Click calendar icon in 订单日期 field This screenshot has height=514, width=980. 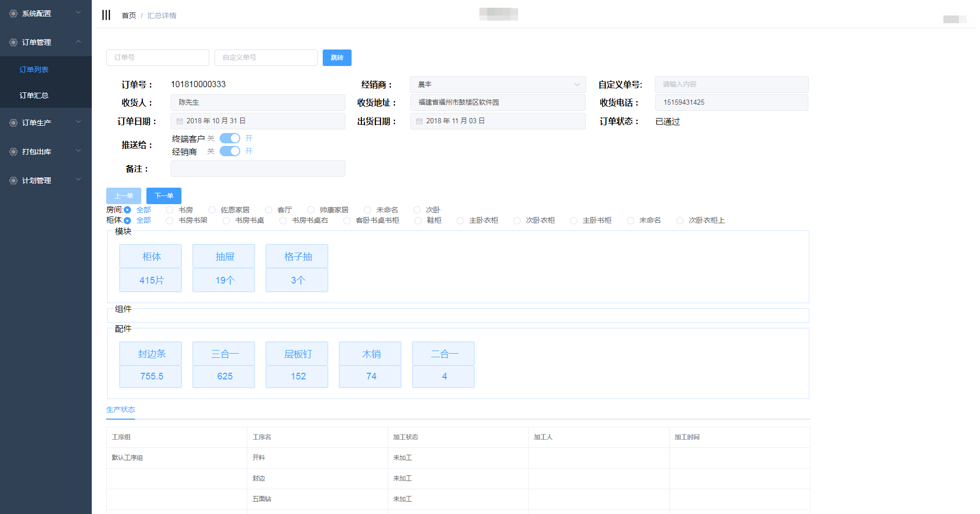(x=180, y=121)
